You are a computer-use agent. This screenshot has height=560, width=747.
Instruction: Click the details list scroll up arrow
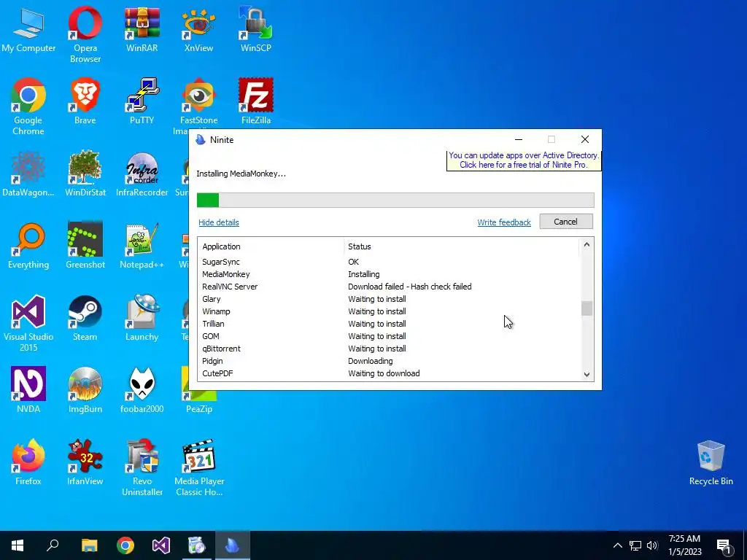point(587,245)
